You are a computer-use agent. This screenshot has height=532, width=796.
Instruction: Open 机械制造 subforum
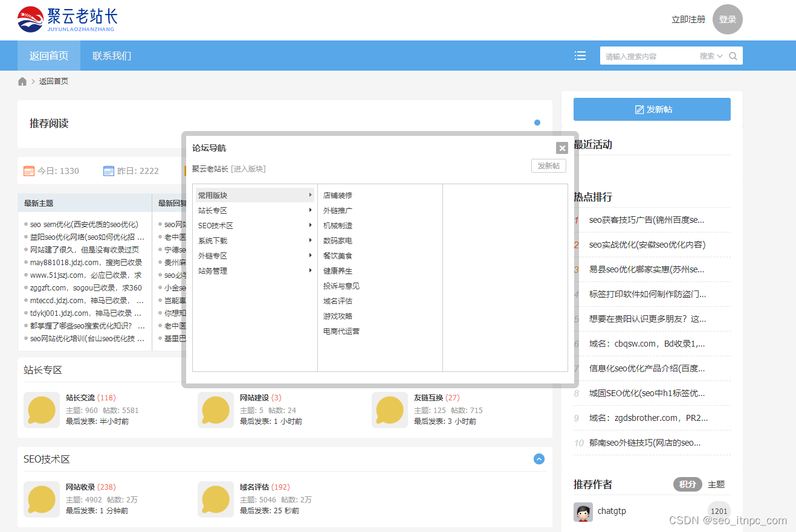[338, 225]
